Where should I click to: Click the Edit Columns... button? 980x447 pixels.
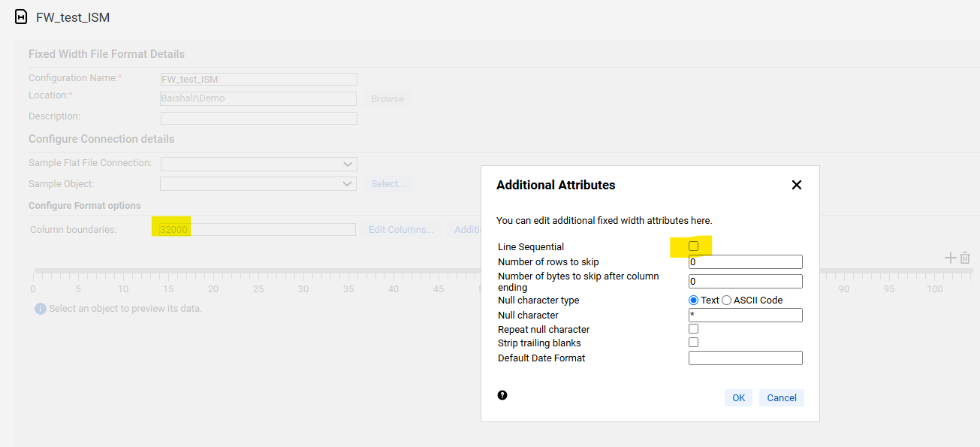[x=401, y=229]
